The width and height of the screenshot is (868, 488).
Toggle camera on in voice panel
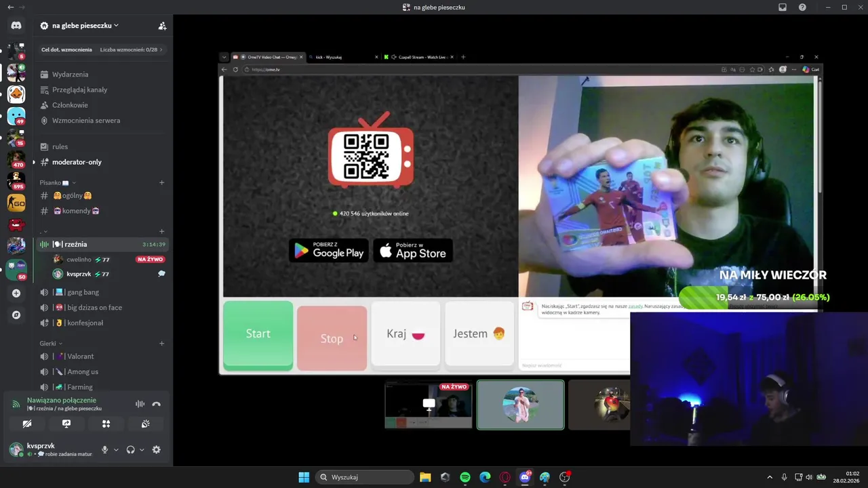(26, 424)
